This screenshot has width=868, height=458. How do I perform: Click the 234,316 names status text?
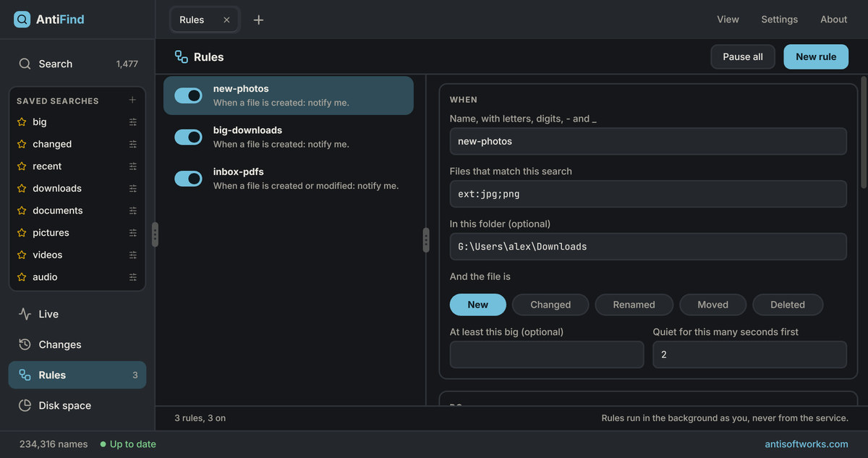click(54, 444)
